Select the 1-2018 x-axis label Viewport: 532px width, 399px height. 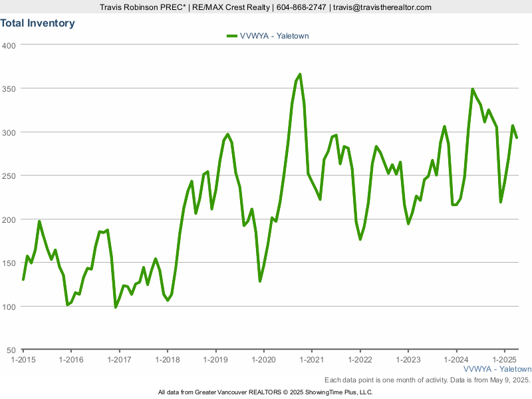tap(168, 360)
